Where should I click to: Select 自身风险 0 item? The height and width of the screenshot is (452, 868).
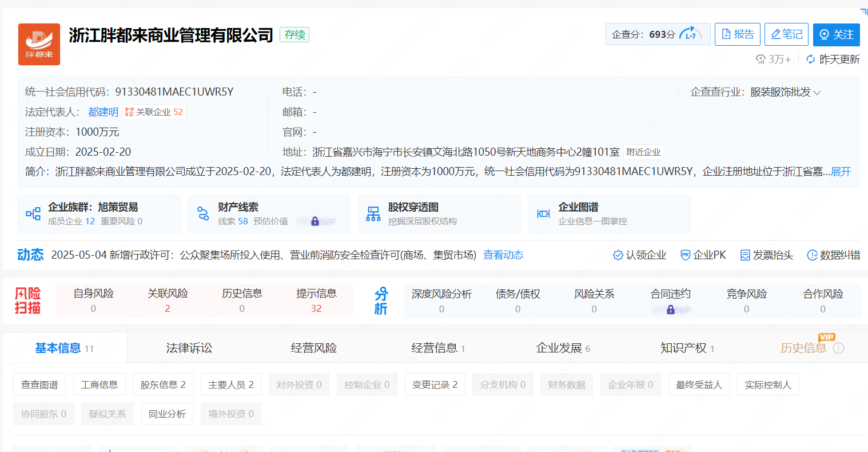[x=93, y=300]
